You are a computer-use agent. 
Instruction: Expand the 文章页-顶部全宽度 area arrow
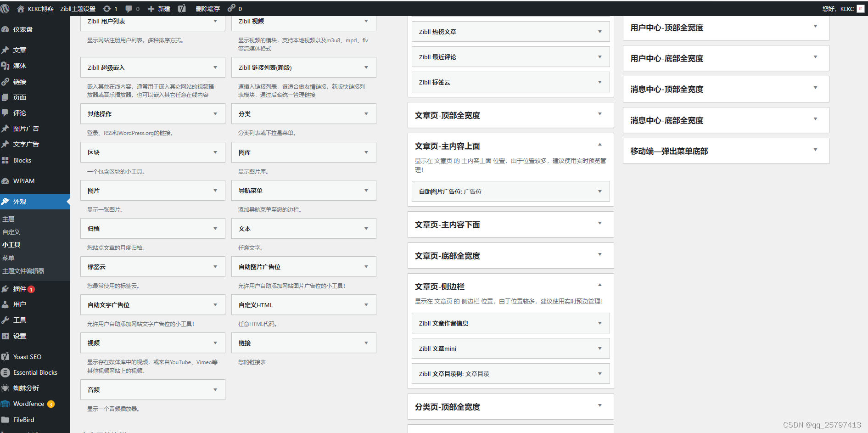coord(600,114)
